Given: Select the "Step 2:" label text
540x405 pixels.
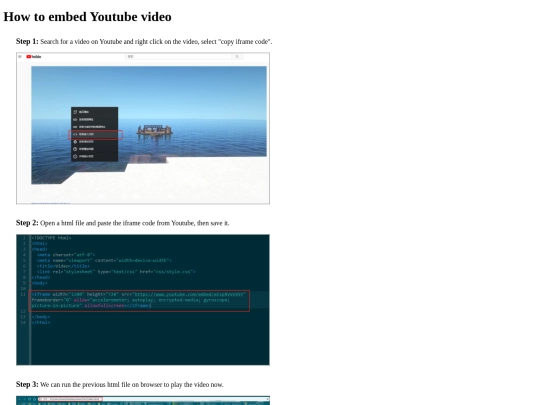Looking at the screenshot, I should (x=27, y=223).
